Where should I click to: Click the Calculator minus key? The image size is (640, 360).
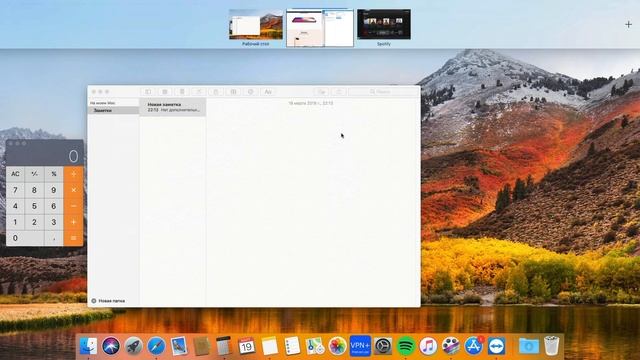pos(73,206)
